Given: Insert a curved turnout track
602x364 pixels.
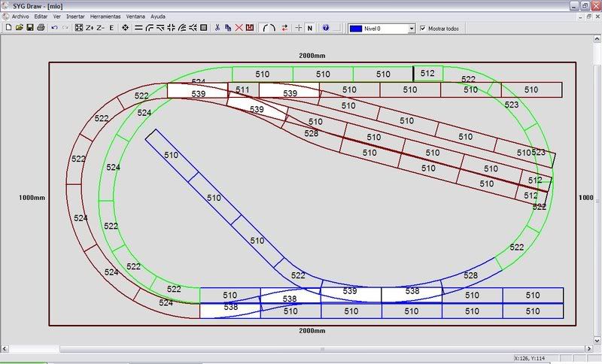Looking at the screenshot, I should (182, 28).
